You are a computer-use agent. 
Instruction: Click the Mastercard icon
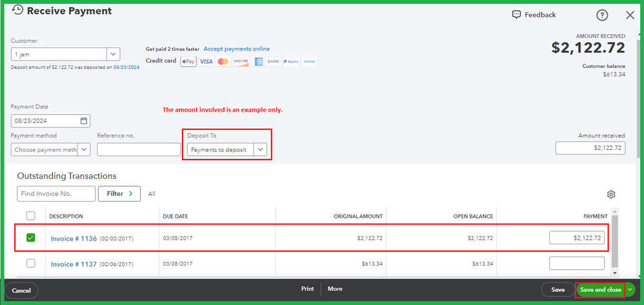click(x=223, y=61)
